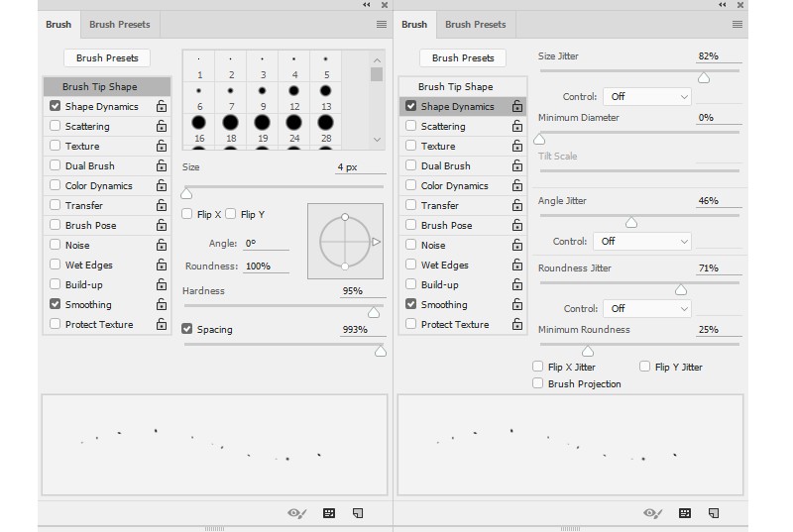
Task: Click the lock icon beside Wet Edges in left panel
Action: point(162,266)
